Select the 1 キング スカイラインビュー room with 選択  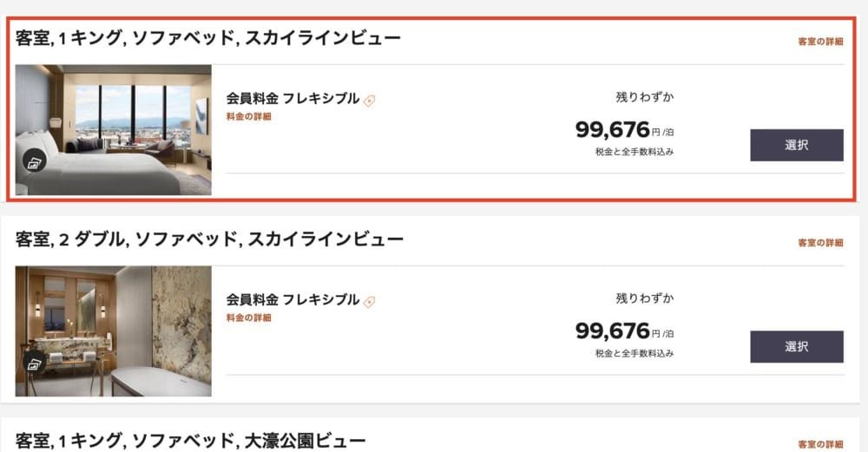(797, 145)
